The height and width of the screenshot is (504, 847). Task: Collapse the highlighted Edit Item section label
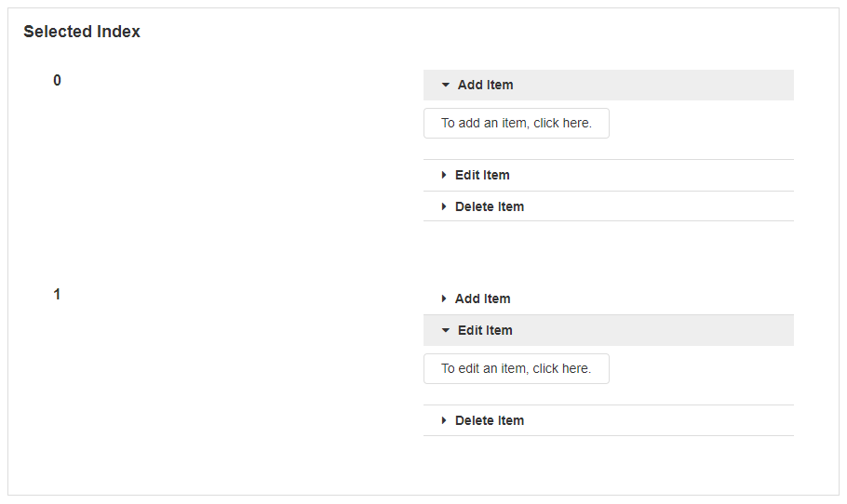click(485, 330)
